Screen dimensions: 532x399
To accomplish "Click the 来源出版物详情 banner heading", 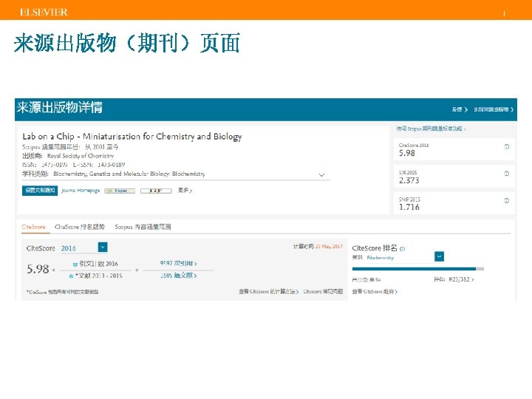I will tap(60, 107).
